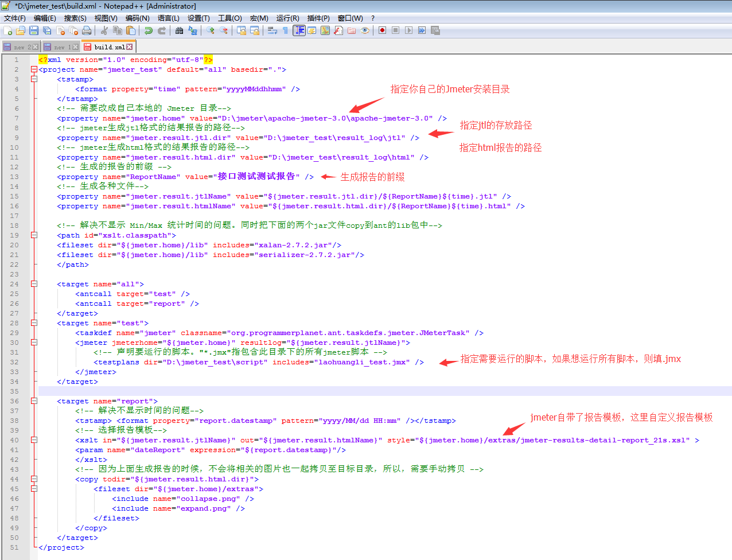Click "接口测试测试报告" value on line 13
Viewport: 732px width, 560px height.
click(256, 176)
